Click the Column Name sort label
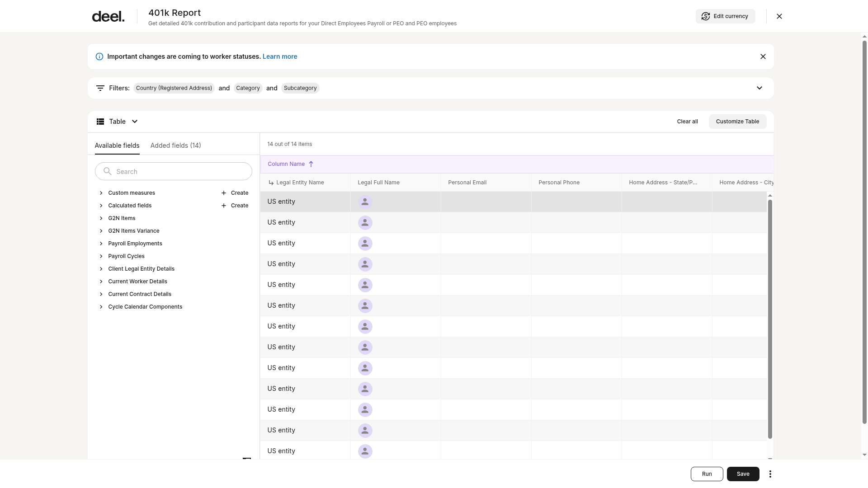 [x=286, y=164]
